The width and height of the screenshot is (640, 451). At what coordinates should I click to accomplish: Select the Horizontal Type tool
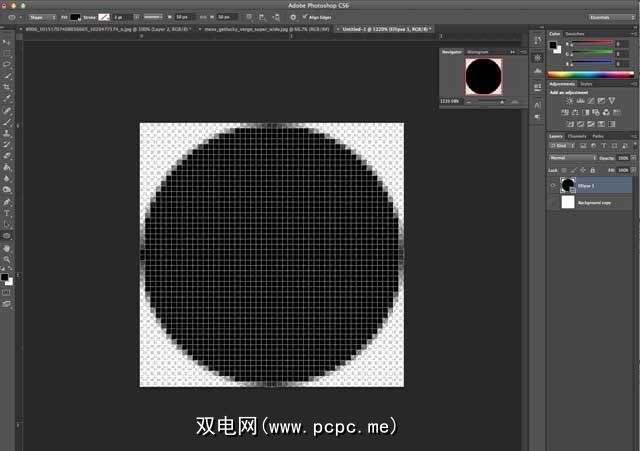[x=7, y=213]
